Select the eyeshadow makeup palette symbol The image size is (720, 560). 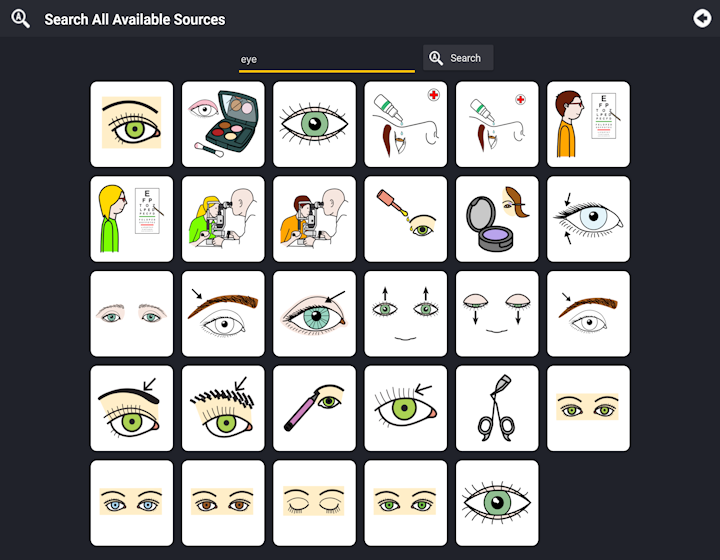(x=223, y=124)
